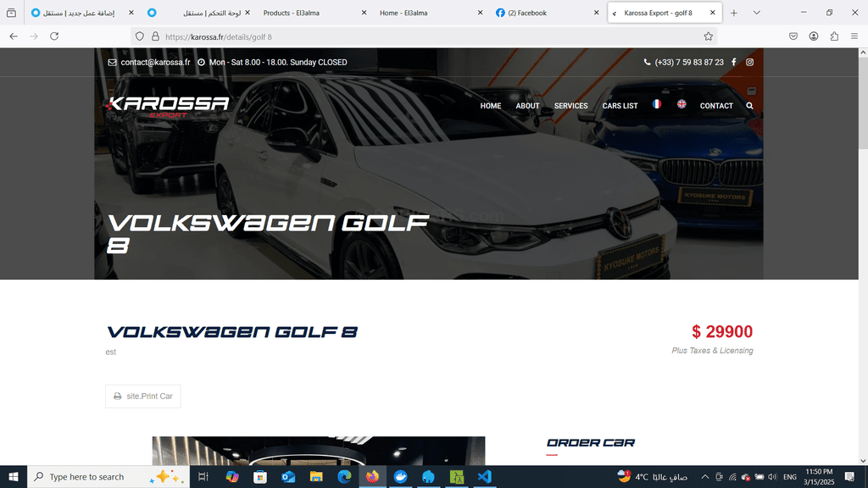Screen dimensions: 868x488
Task: Expand the list all tabs dropdown
Action: [757, 13]
